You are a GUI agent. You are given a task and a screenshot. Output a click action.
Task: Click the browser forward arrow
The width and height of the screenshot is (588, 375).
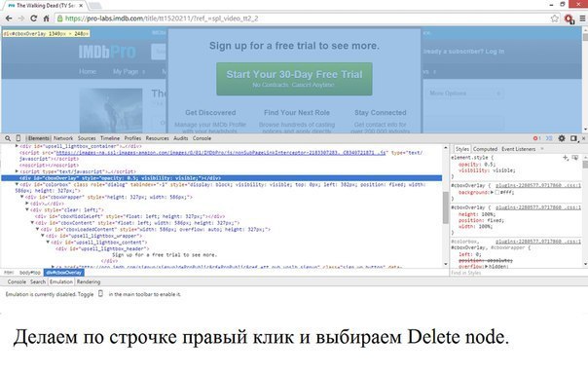tap(21, 19)
